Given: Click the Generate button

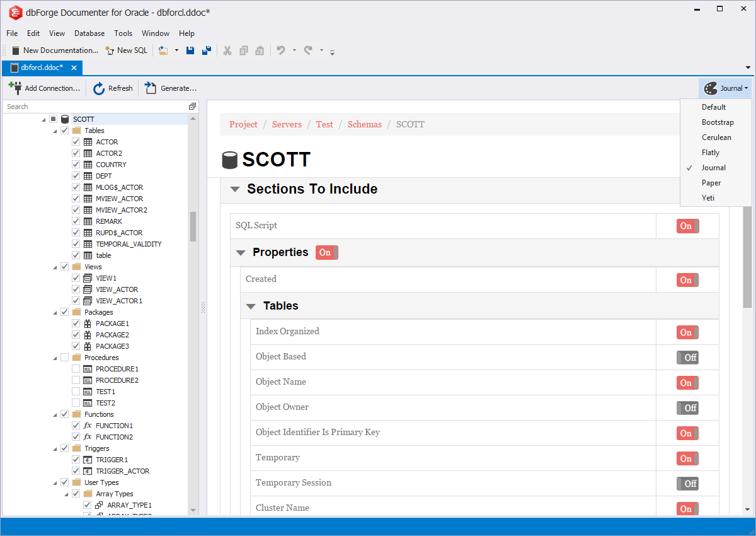Looking at the screenshot, I should 171,88.
